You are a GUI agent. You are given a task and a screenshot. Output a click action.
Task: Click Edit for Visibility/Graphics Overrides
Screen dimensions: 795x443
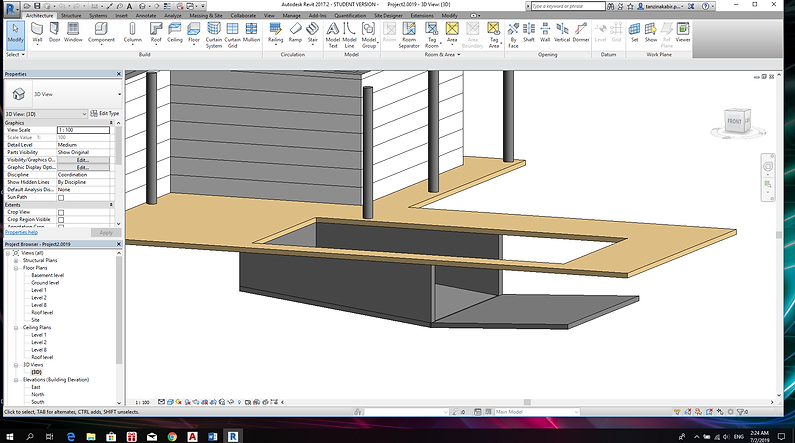(x=83, y=160)
